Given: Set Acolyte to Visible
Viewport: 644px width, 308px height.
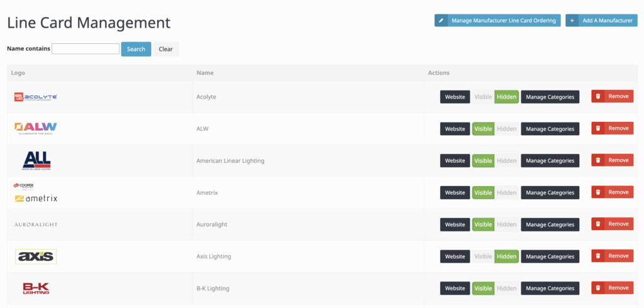Looking at the screenshot, I should click(x=483, y=97).
